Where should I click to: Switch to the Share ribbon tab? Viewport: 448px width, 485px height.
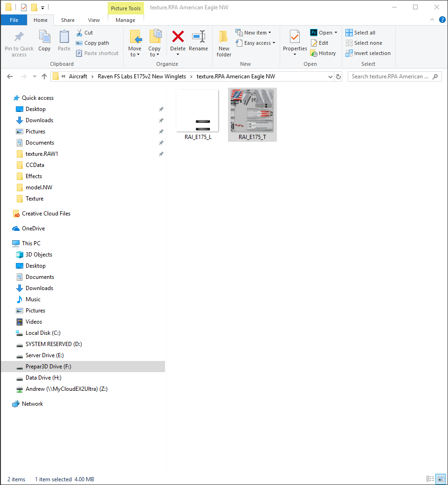pos(68,20)
